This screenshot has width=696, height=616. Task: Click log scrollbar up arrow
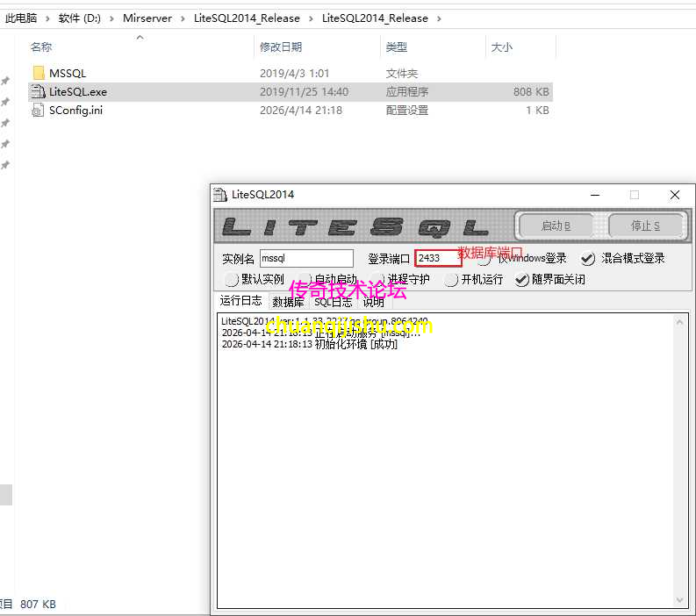click(679, 322)
